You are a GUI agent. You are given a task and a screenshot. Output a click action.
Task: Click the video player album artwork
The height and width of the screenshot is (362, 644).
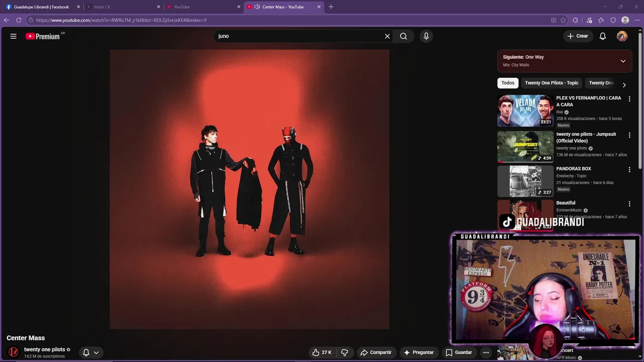coord(250,189)
